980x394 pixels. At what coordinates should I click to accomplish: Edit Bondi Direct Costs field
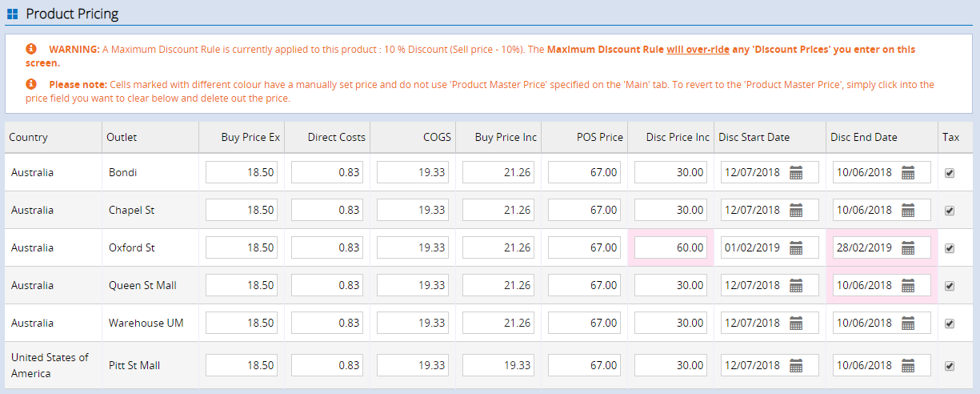[x=327, y=172]
